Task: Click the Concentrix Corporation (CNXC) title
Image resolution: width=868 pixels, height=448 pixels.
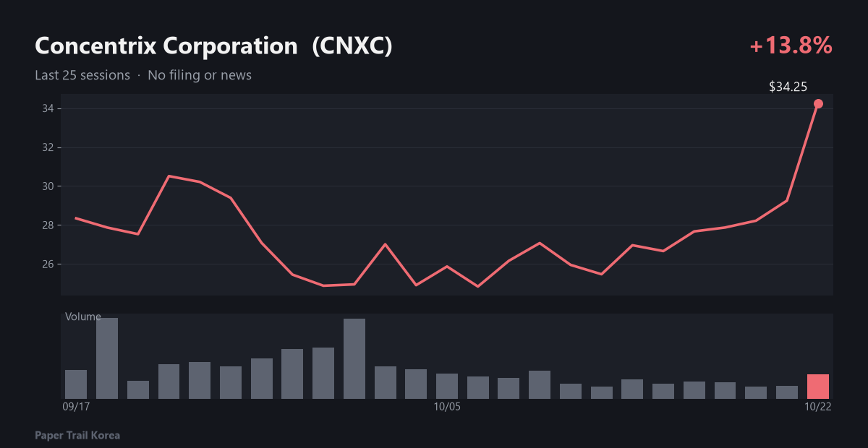Action: [214, 46]
